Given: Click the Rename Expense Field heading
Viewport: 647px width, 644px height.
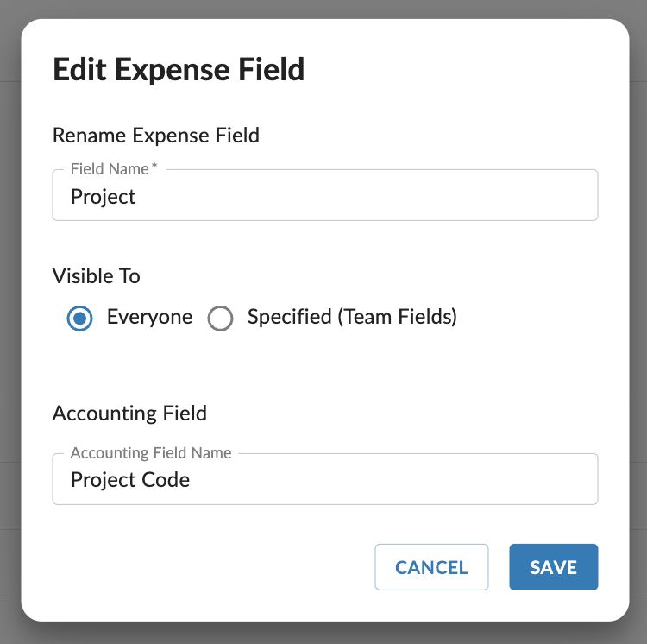Looking at the screenshot, I should point(156,136).
